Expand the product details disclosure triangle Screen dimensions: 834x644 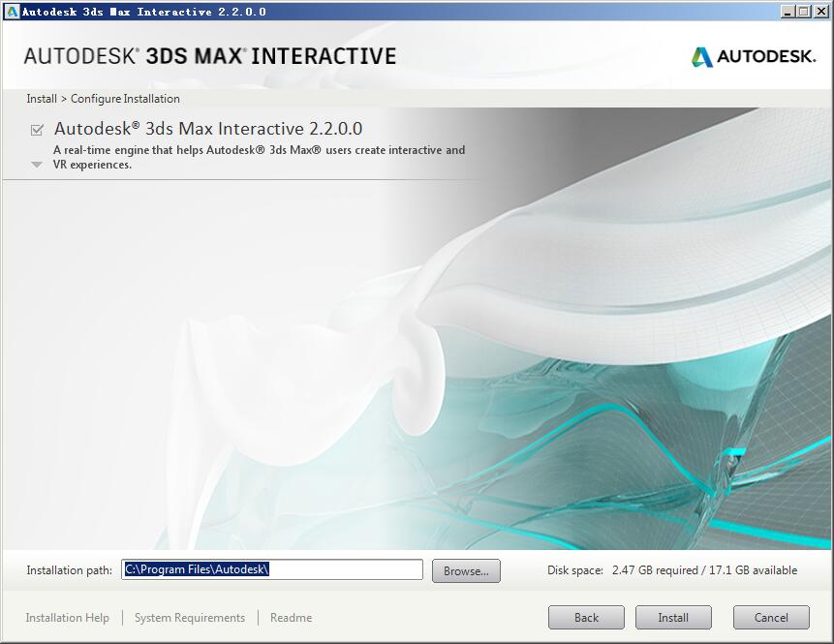37,165
